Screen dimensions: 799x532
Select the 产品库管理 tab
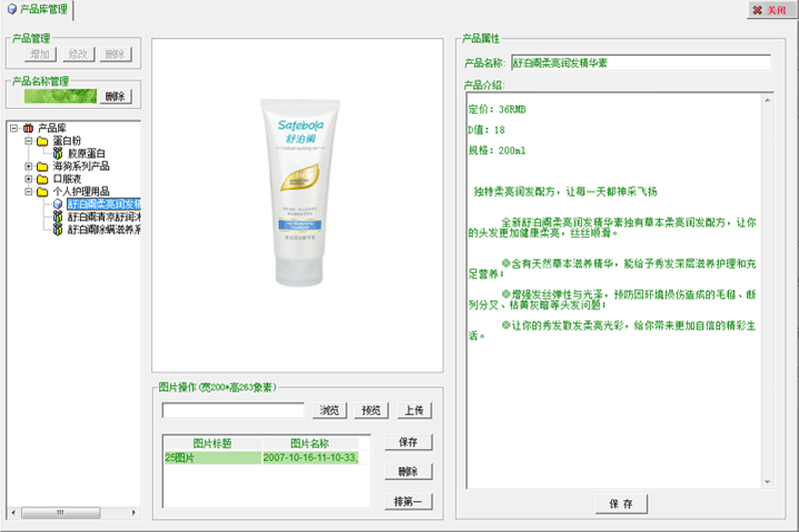pyautogui.click(x=38, y=9)
